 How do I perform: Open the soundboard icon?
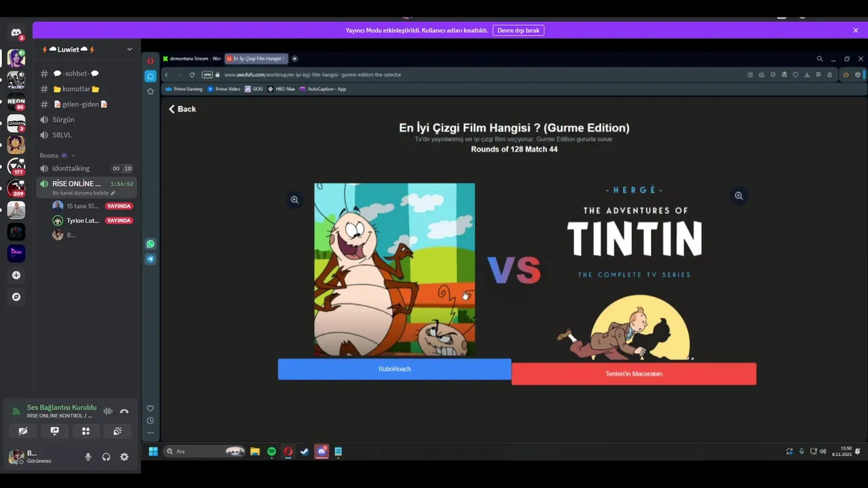click(x=117, y=431)
